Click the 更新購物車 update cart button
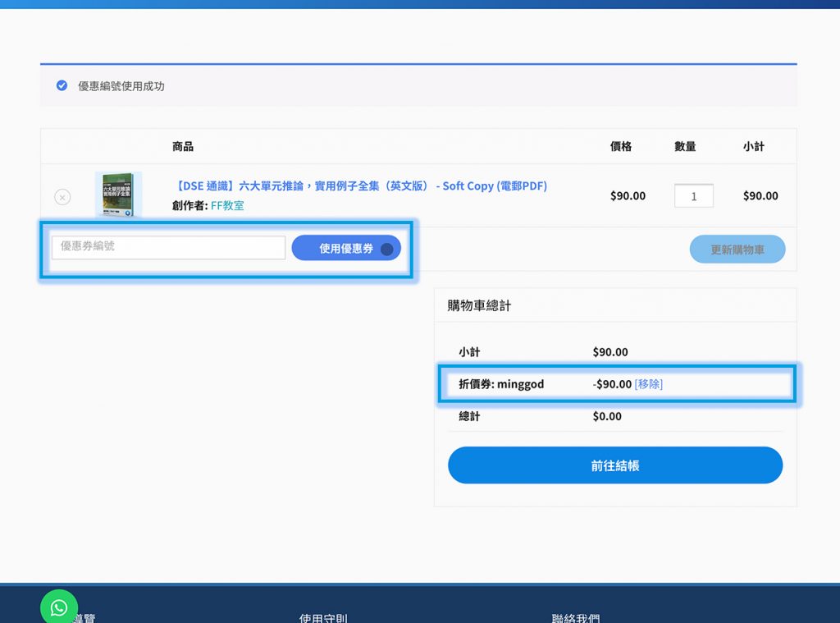 coord(737,250)
